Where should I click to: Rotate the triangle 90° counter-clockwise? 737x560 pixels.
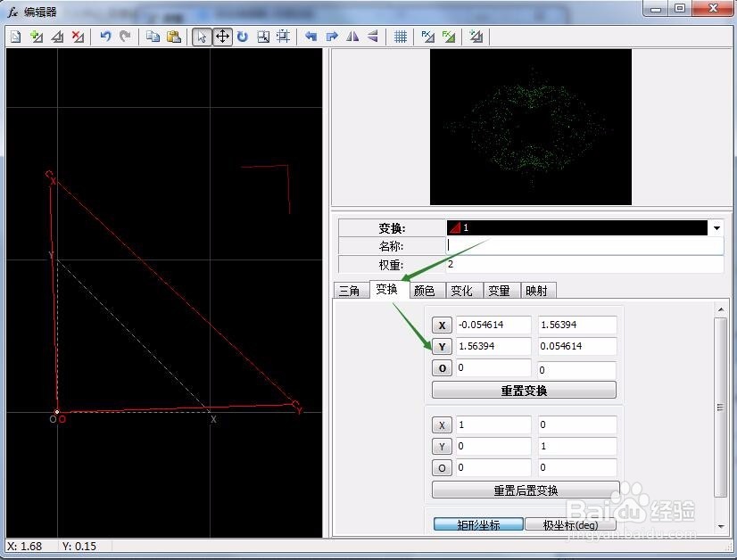coord(311,37)
